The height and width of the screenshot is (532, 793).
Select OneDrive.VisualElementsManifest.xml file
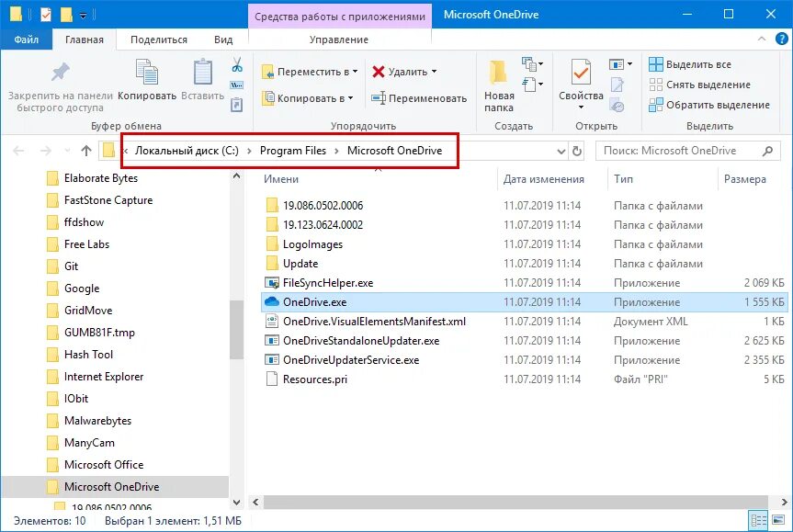525,322
